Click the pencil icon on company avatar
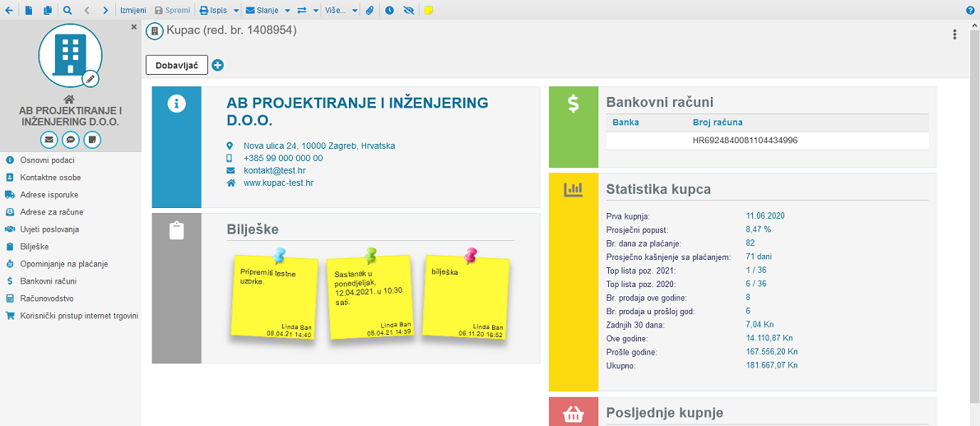Viewport: 980px width, 426px height. click(x=91, y=79)
